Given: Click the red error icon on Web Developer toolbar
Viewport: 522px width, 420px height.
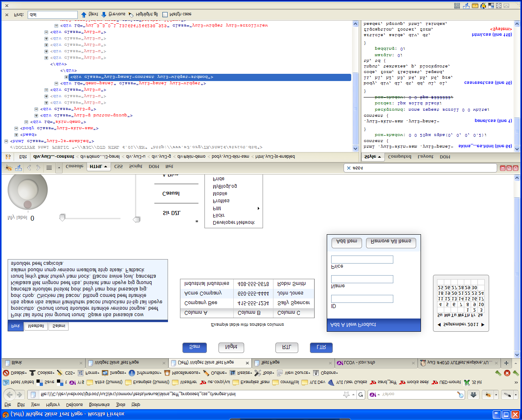Looking at the screenshot, I should point(507,373).
